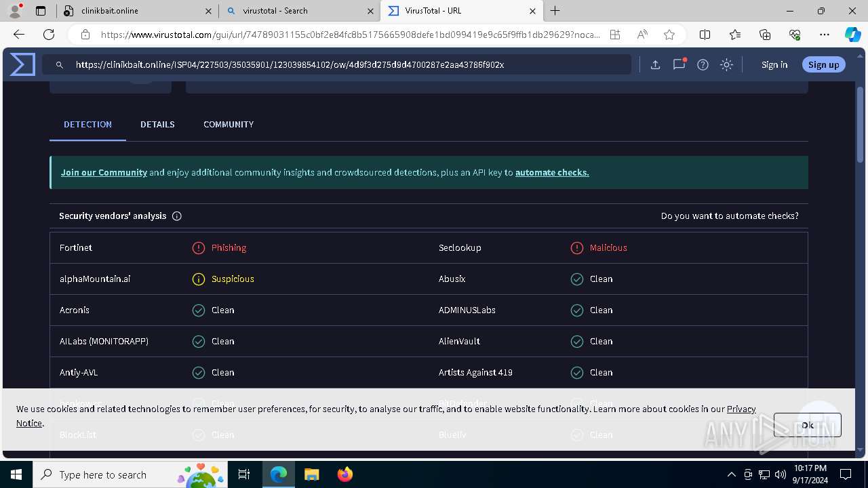Click the read aloud icon
Screen dimensions: 868x488
[x=642, y=35]
